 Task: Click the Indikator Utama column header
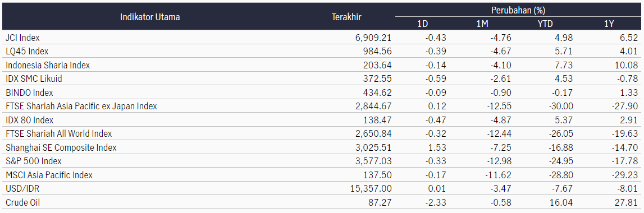click(x=150, y=17)
